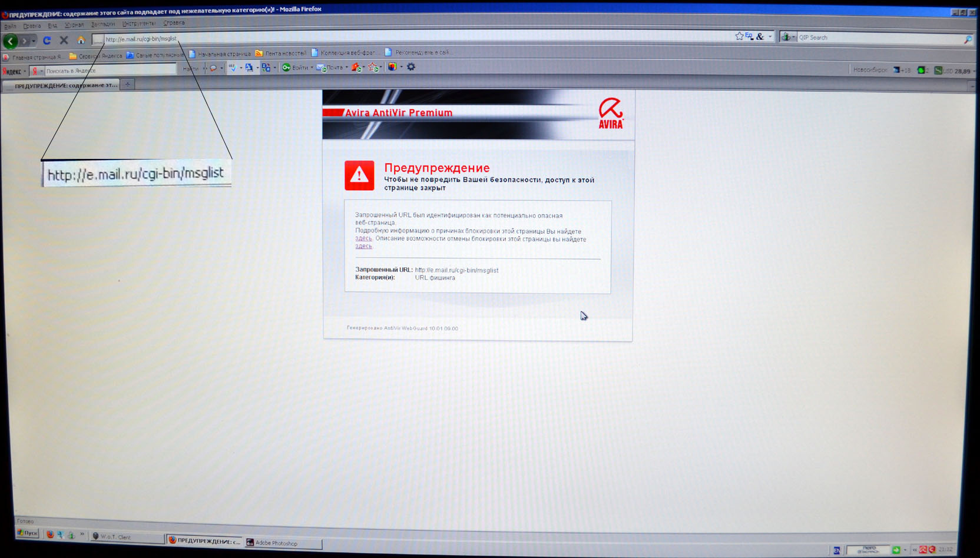Open the search engine selector dropdown
Image resolution: width=980 pixels, height=558 pixels.
(x=788, y=37)
